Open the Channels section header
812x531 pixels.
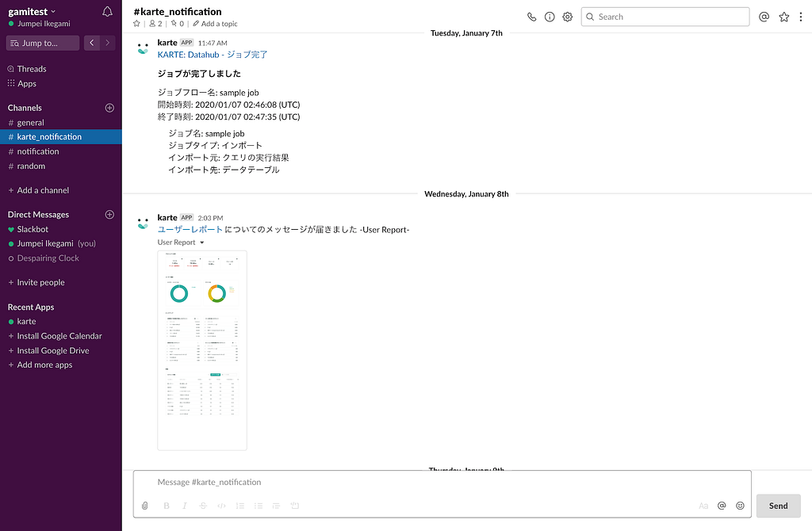[25, 108]
